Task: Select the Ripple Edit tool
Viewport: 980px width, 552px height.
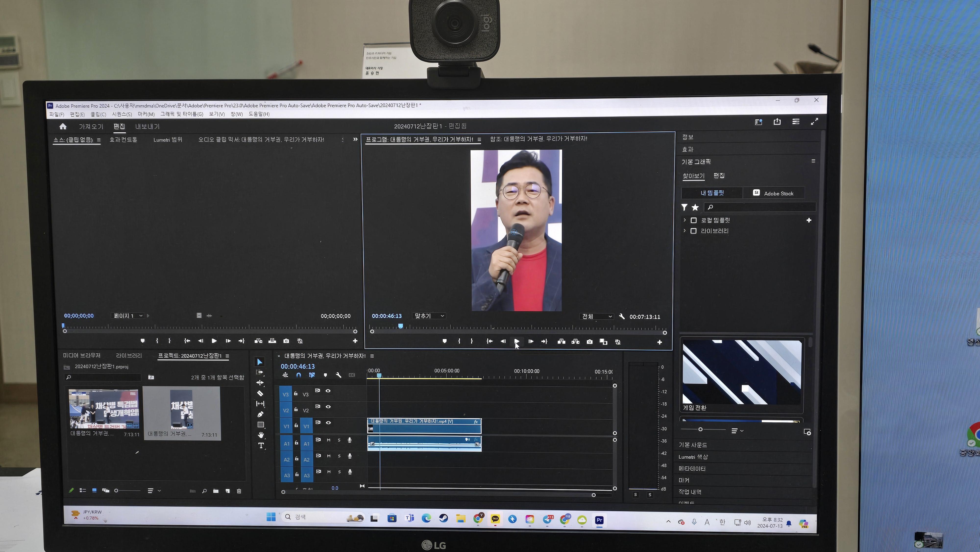Action: [x=260, y=383]
